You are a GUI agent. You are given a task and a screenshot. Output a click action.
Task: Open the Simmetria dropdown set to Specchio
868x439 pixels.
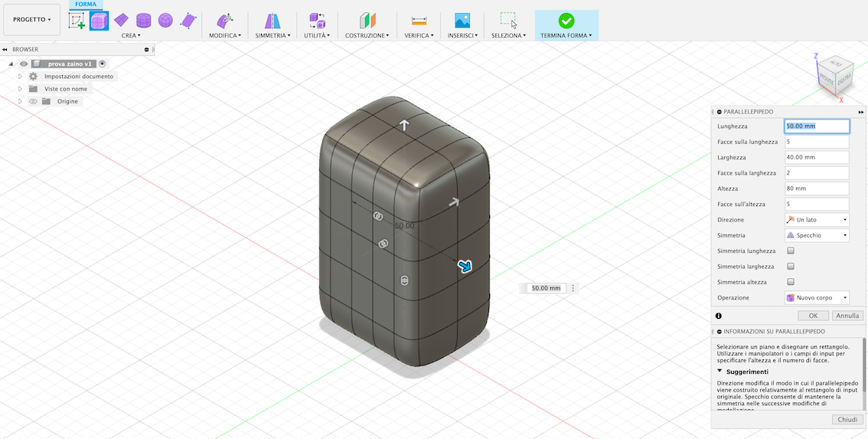[817, 235]
